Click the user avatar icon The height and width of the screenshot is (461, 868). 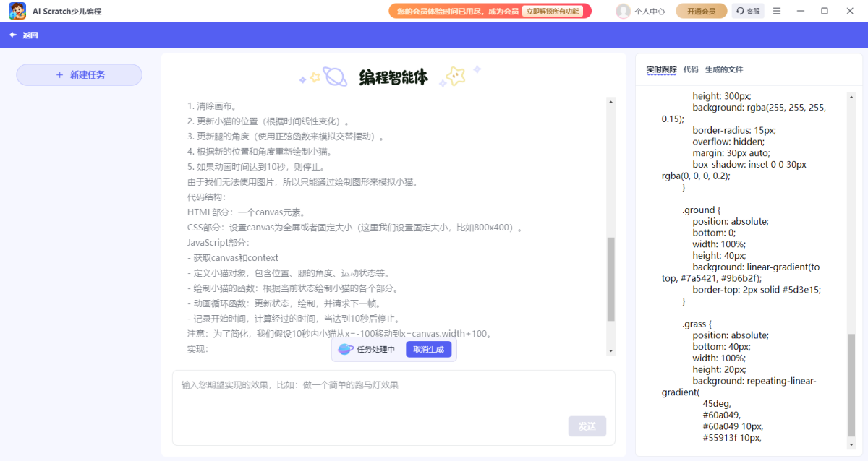pos(623,11)
